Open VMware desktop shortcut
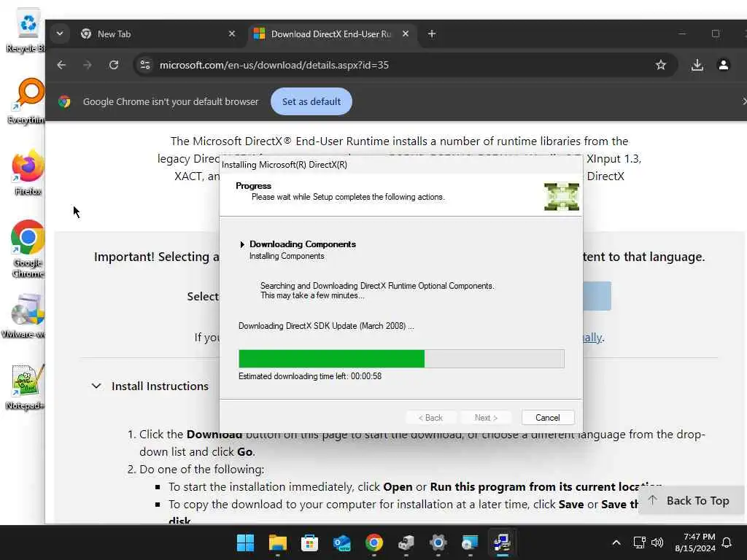747x560 pixels. click(x=25, y=315)
